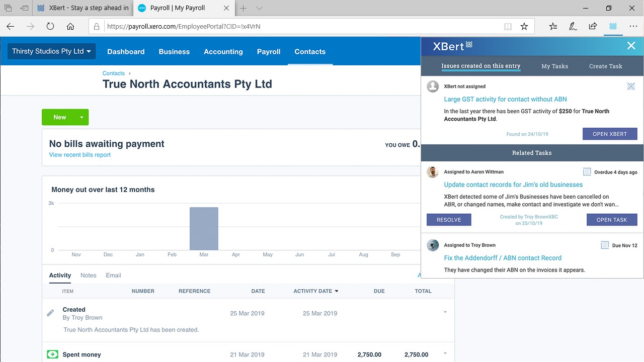Close the XBert panel
This screenshot has width=644, height=362.
click(x=631, y=46)
